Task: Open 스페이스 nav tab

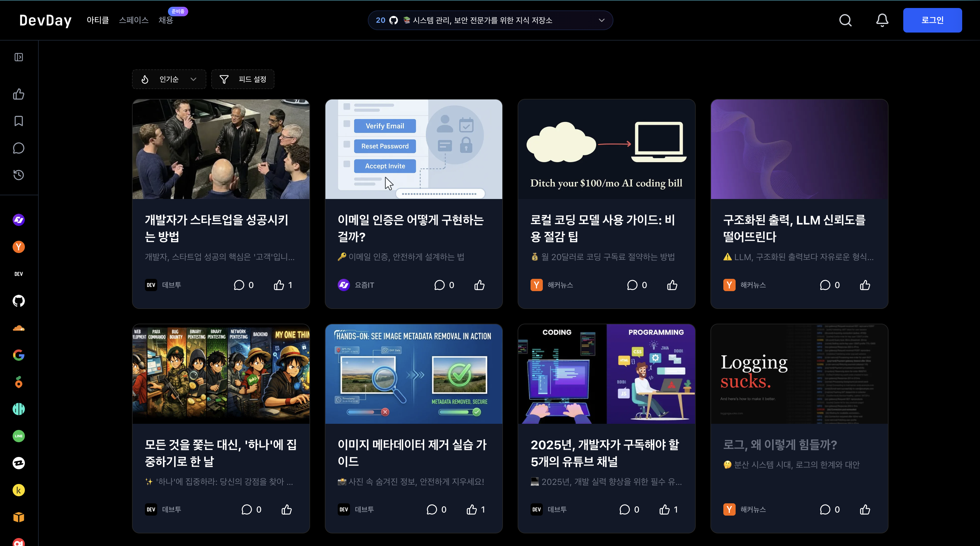Action: click(x=134, y=20)
